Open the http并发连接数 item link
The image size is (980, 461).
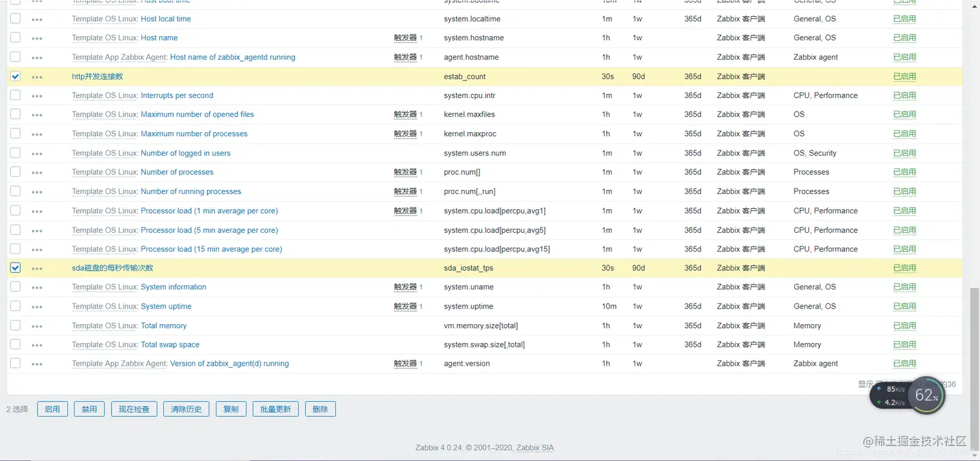click(x=97, y=77)
